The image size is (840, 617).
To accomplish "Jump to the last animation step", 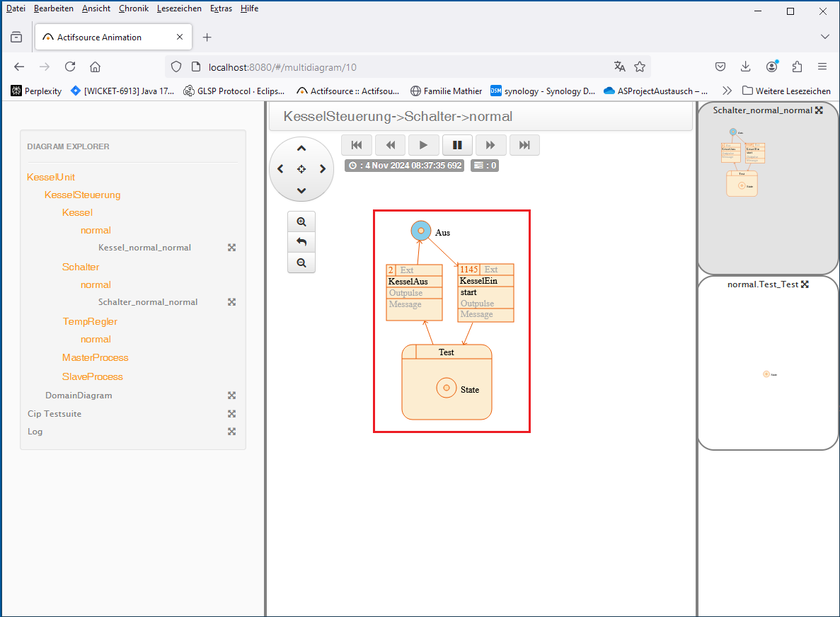I will (x=524, y=145).
